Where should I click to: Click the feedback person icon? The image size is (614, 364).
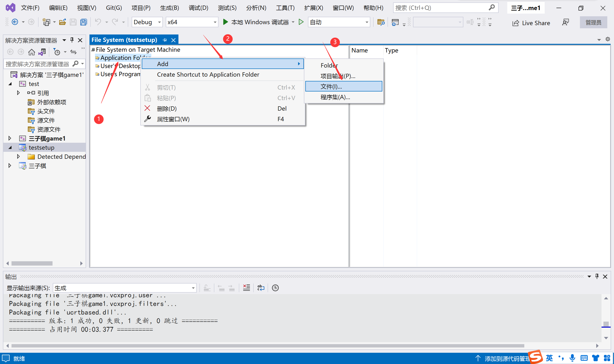[565, 22]
